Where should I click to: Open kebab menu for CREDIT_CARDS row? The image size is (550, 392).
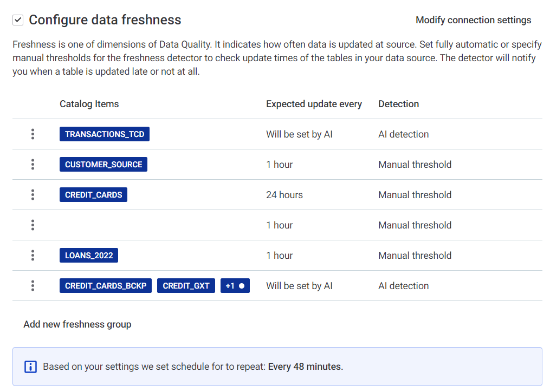pyautogui.click(x=33, y=195)
